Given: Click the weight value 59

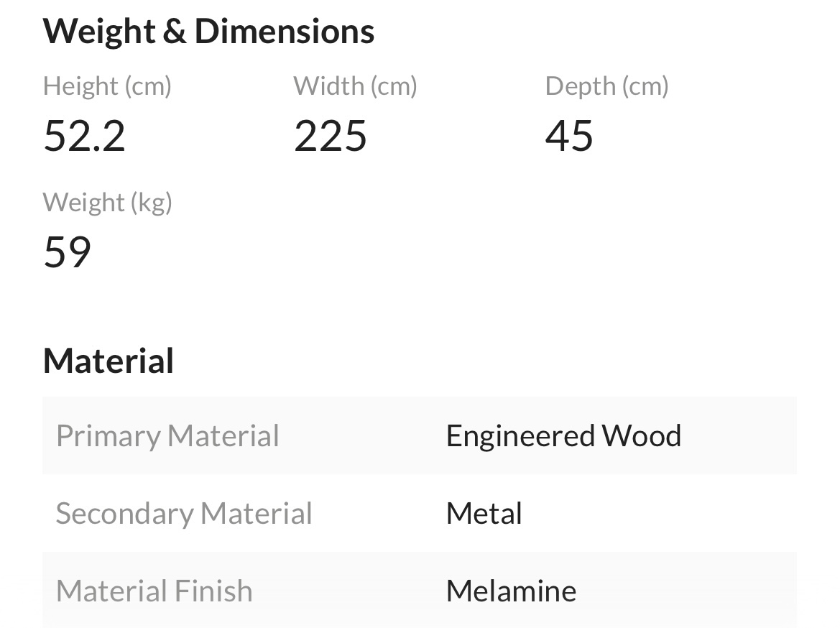Looking at the screenshot, I should (x=68, y=251).
